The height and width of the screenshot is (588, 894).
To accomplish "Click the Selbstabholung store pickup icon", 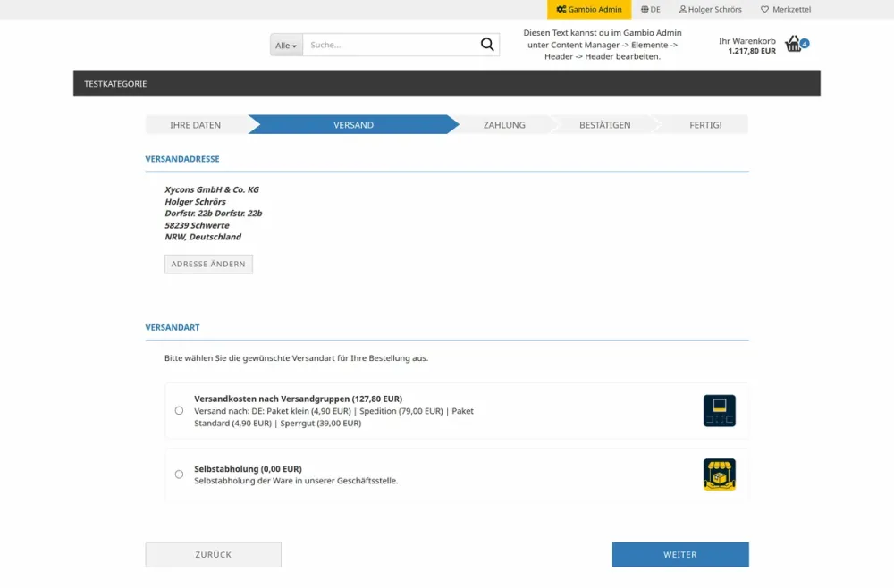I will click(x=719, y=475).
